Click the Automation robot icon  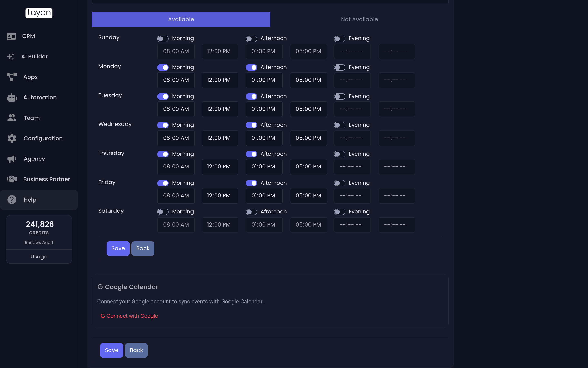click(x=12, y=98)
